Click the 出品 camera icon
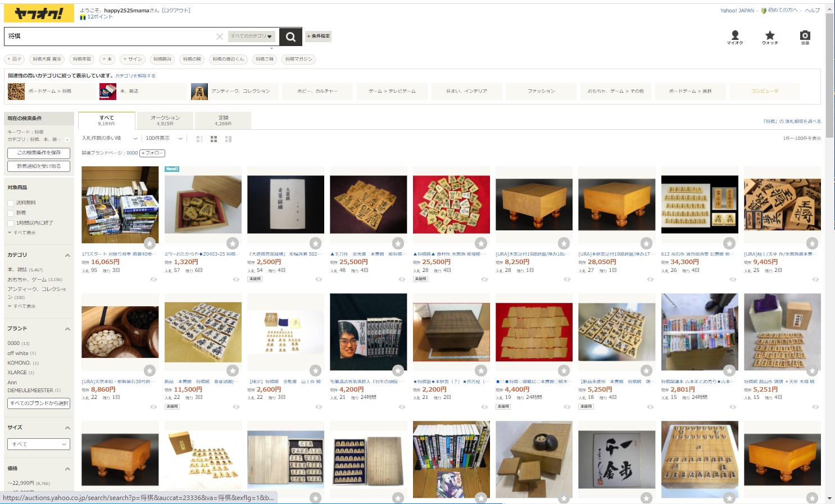 tap(805, 37)
